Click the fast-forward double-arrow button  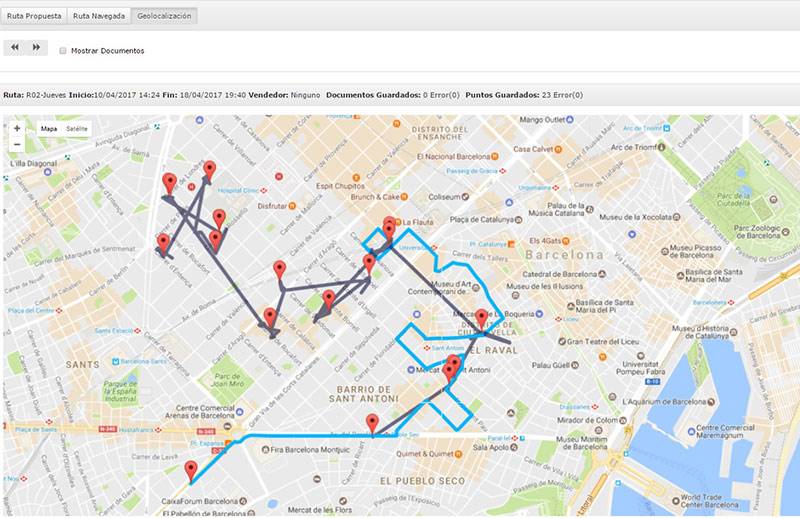pyautogui.click(x=36, y=47)
